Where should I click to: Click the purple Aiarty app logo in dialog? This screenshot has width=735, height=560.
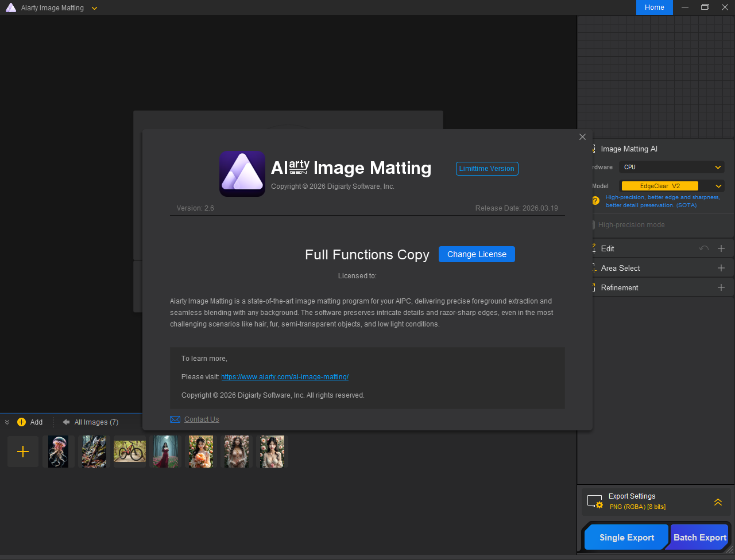pyautogui.click(x=242, y=174)
